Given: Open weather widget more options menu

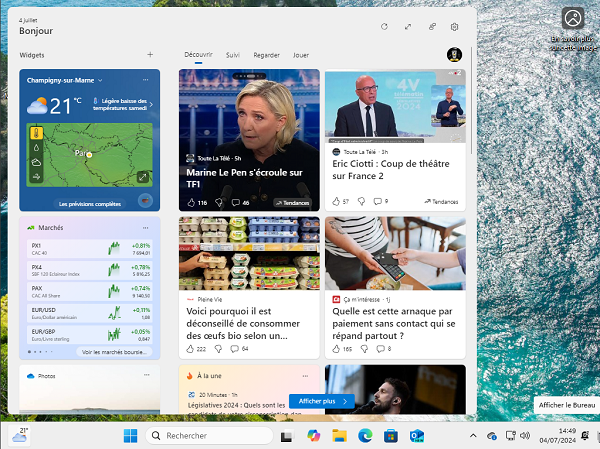Looking at the screenshot, I should [146, 79].
